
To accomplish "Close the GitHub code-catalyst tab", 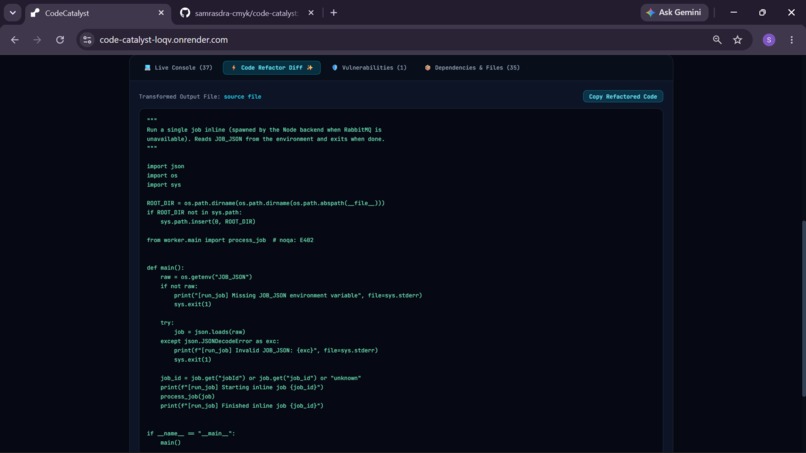I will tap(311, 13).
